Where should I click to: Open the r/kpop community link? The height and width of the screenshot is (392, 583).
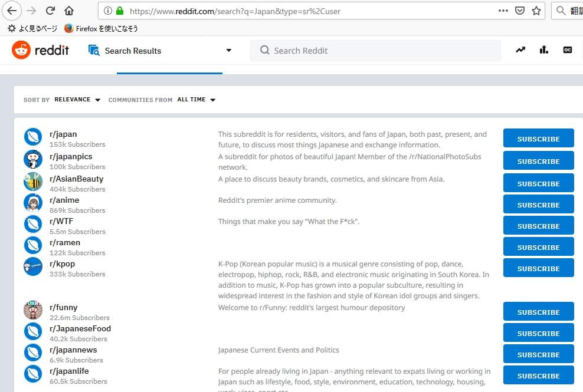[63, 264]
